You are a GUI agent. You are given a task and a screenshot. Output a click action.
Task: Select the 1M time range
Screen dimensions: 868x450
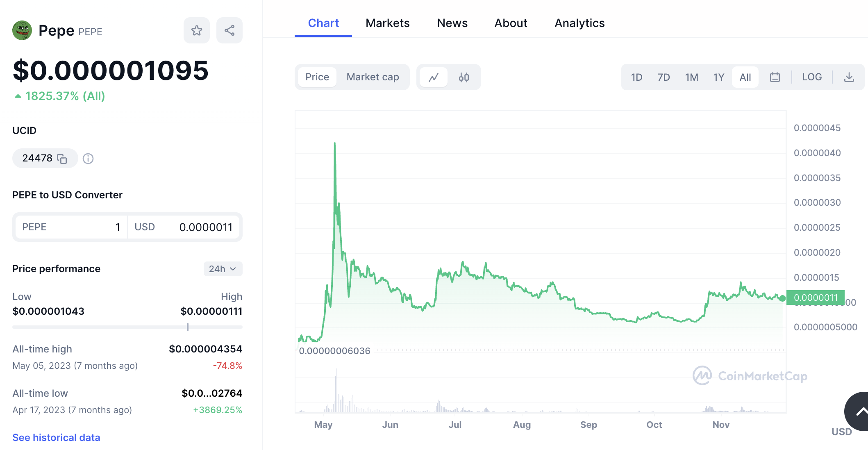[691, 77]
